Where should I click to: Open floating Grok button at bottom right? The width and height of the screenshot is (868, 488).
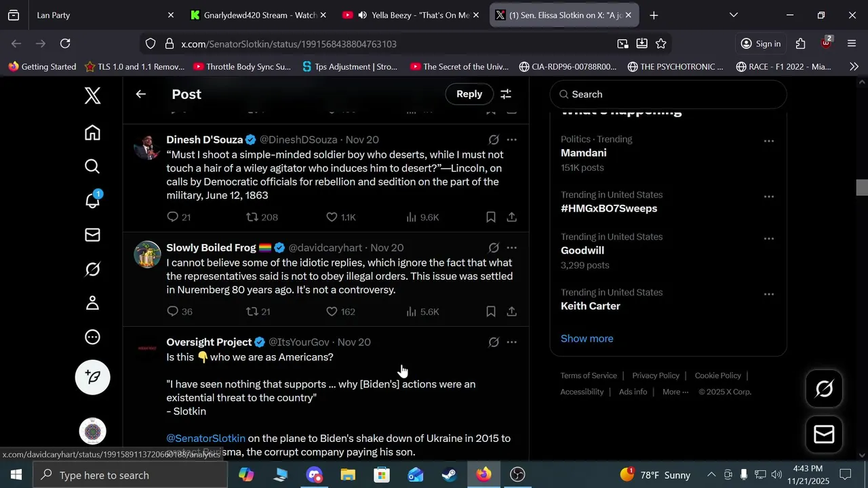[x=824, y=388]
